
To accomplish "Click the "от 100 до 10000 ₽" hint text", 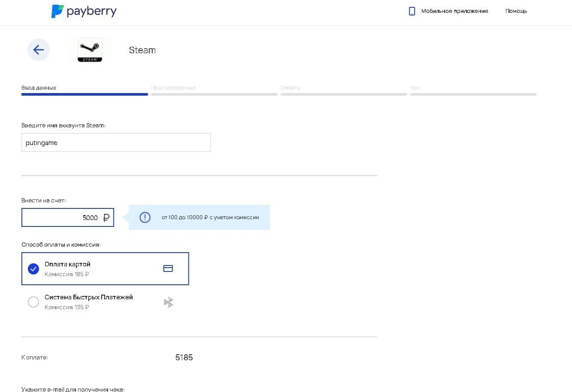I will (210, 217).
